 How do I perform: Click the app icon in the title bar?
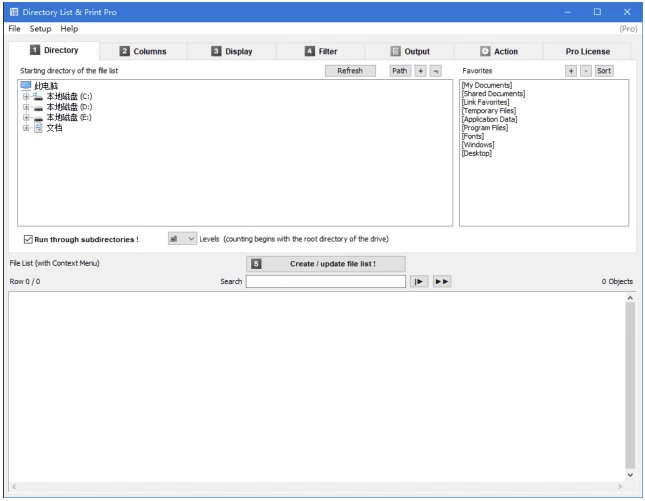pos(13,12)
